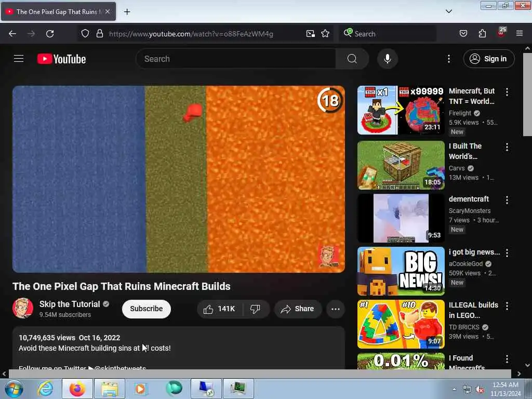
Task: Click the horizontal page scrollbar
Action: 260,374
